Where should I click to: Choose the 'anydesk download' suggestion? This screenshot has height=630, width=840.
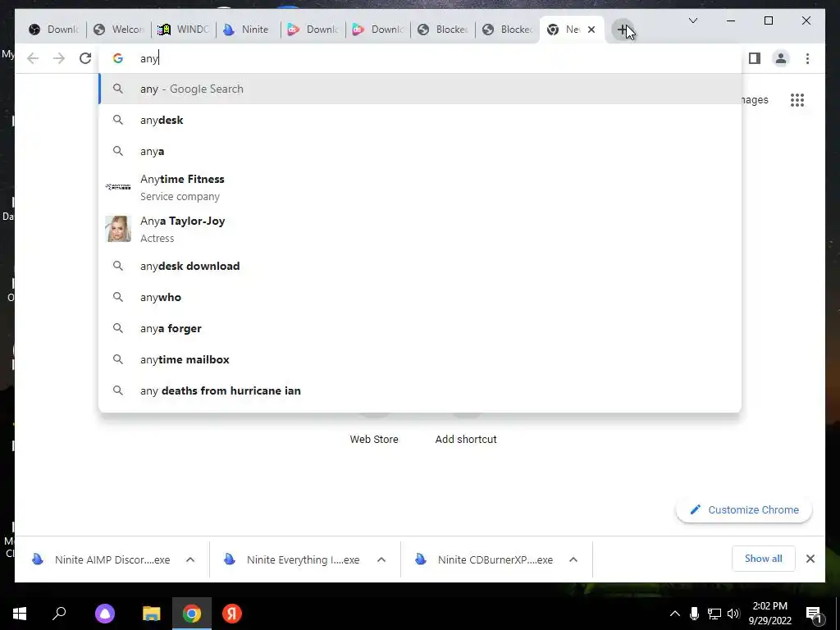pos(420,267)
